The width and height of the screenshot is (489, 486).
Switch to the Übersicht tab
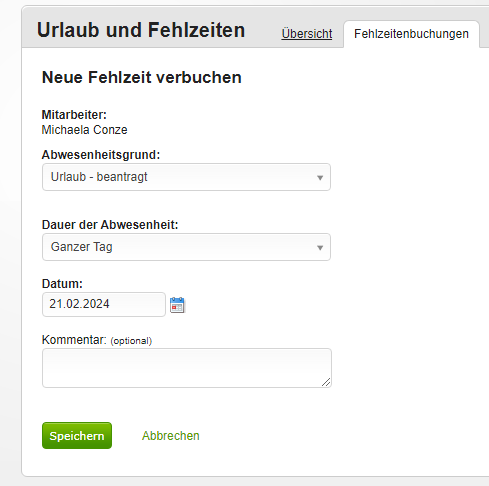(307, 34)
